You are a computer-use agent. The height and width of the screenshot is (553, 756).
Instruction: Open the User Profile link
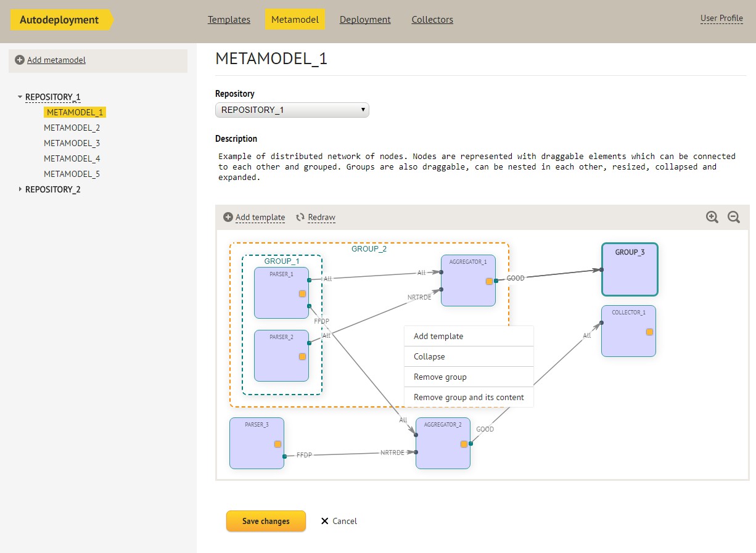(721, 18)
